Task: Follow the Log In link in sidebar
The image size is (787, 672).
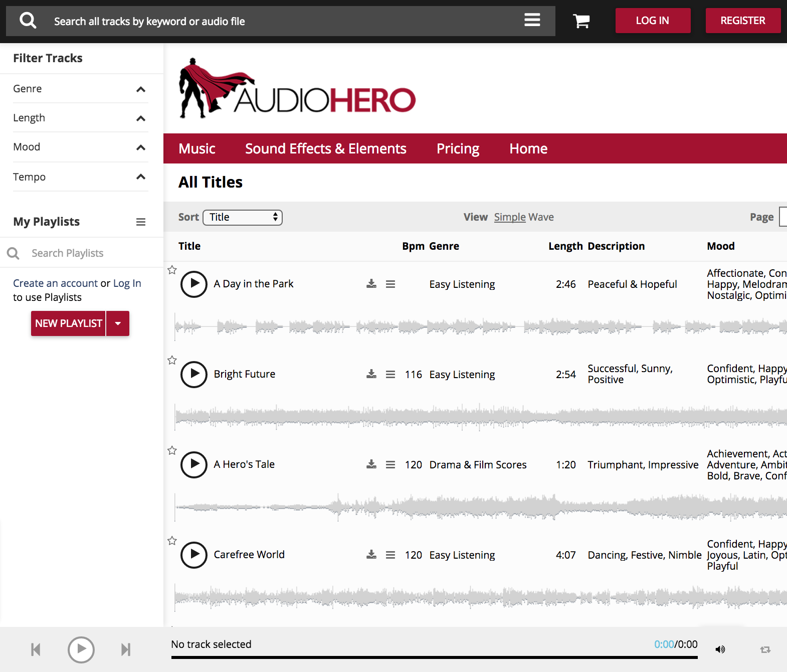Action: (x=127, y=283)
